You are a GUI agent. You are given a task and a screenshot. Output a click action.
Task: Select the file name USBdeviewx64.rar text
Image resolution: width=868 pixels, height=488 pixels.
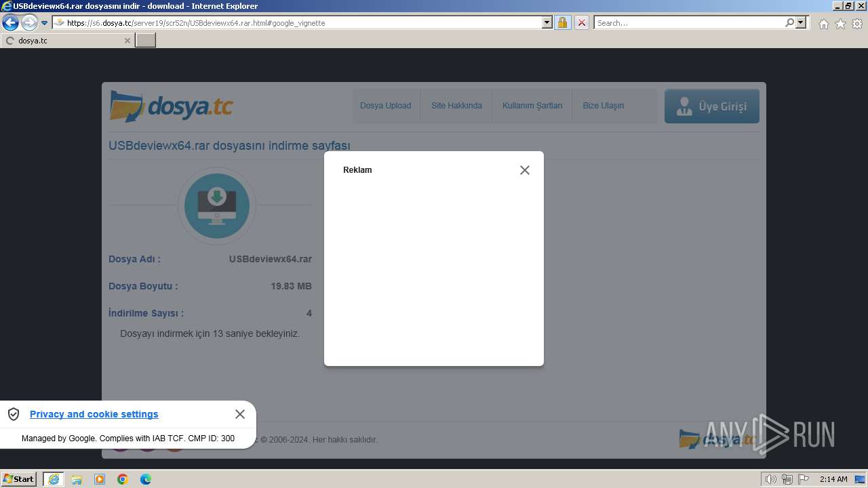(x=271, y=259)
